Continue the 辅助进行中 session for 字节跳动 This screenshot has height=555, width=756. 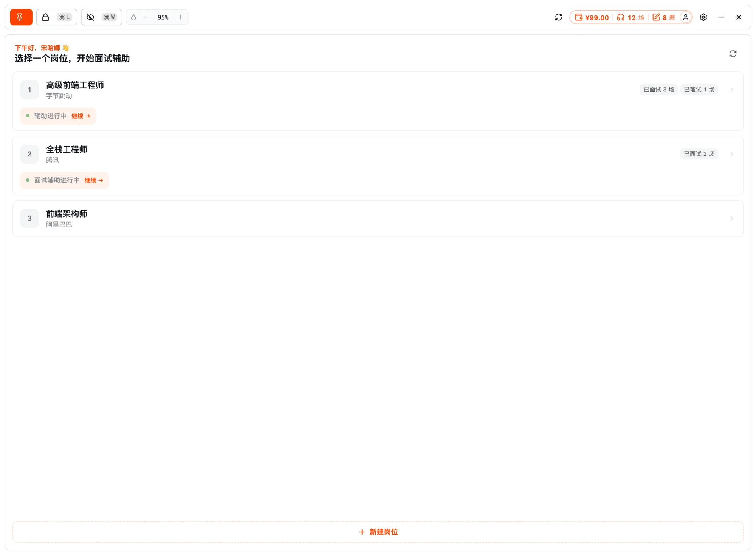tap(81, 116)
